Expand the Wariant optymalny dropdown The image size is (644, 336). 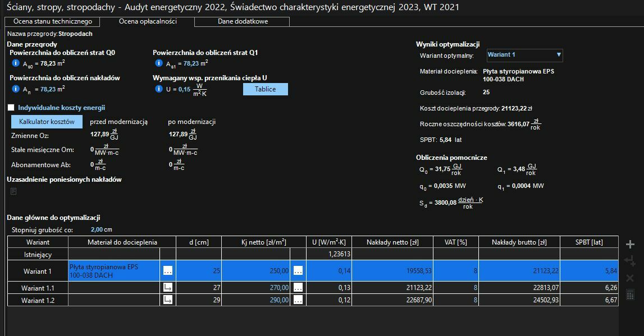(x=524, y=55)
